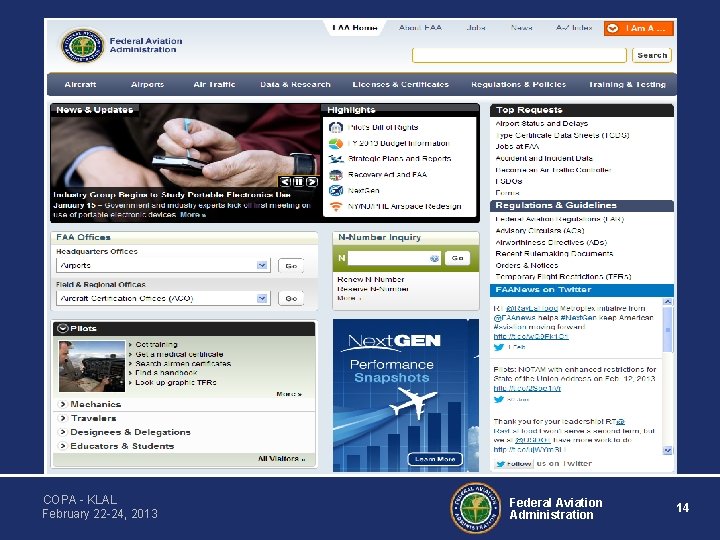
Task: Click Twitter feed scroll up arrow
Action: pos(668,302)
